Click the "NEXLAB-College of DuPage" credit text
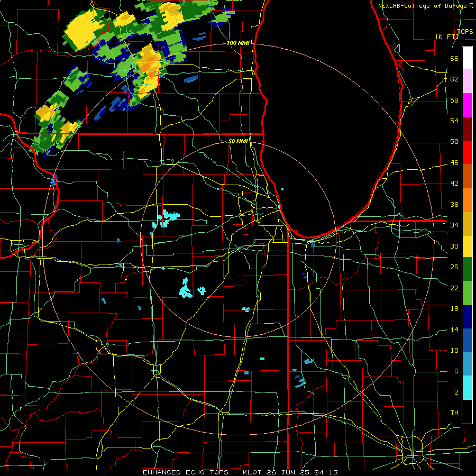The height and width of the screenshot is (476, 476). 423,6
